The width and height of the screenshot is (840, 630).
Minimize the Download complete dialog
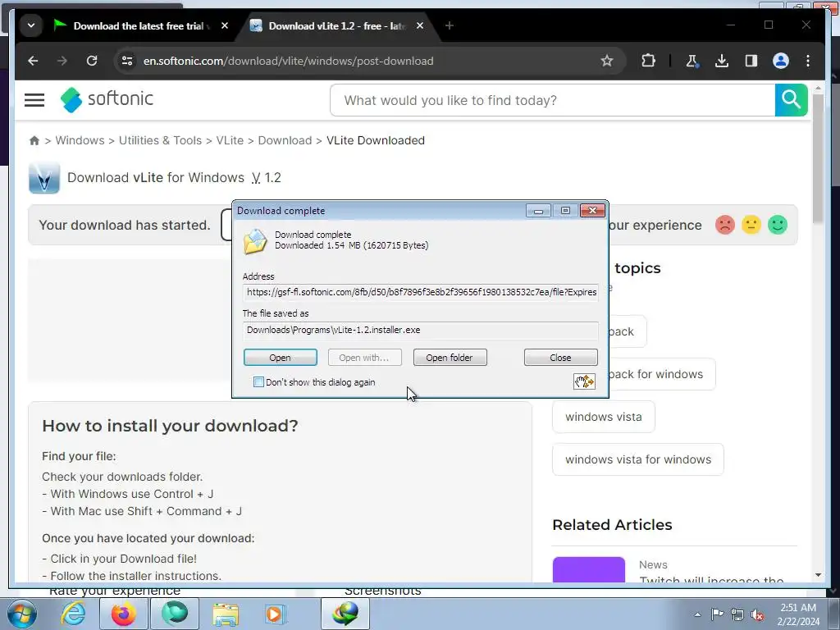tap(538, 211)
